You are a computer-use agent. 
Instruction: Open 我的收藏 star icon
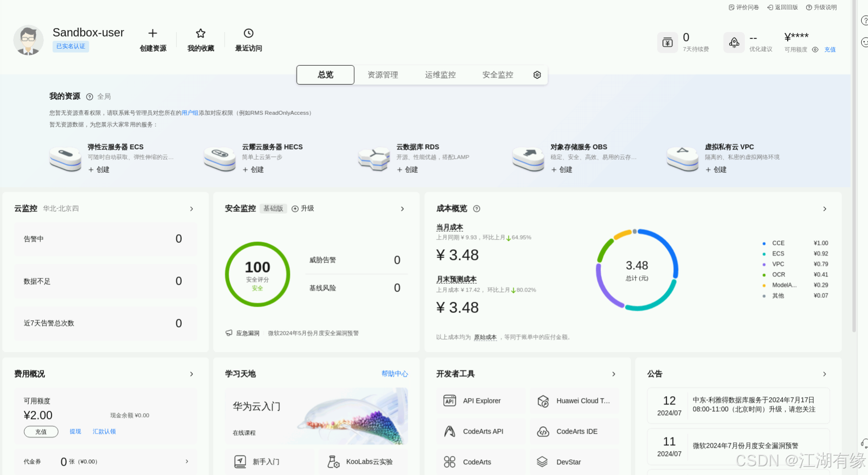(200, 33)
